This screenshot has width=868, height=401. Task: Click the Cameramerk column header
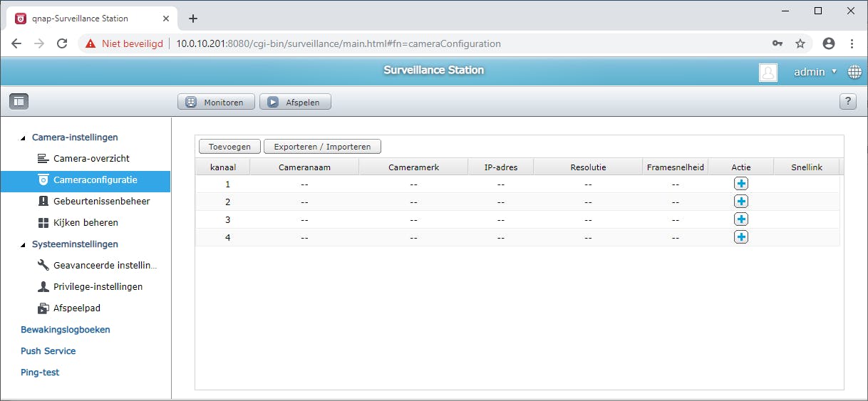(413, 167)
